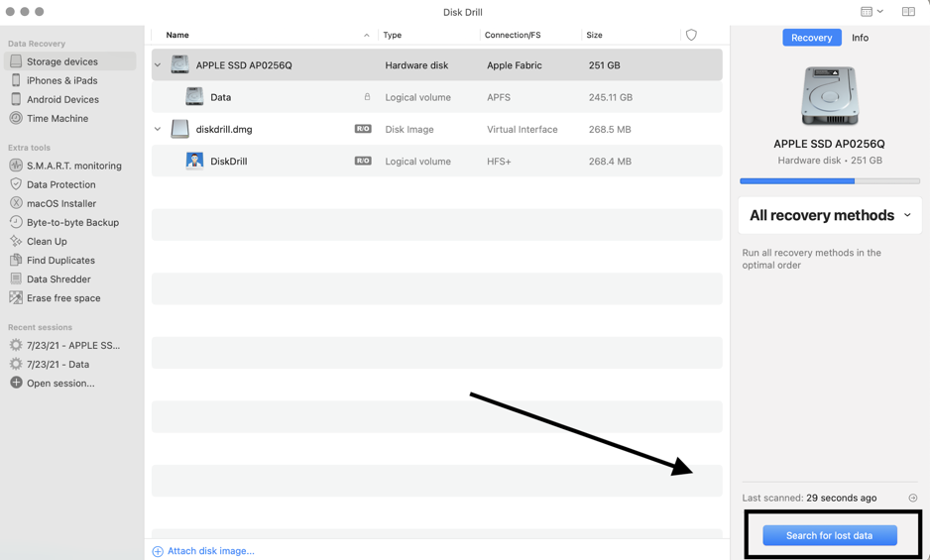Click gear icon of APPLE SS session
The width and height of the screenshot is (930, 560).
click(x=16, y=345)
